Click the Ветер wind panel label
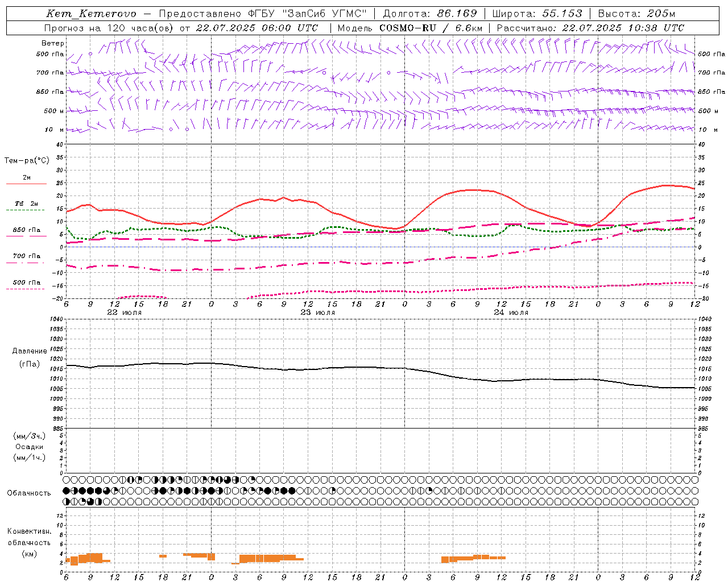 53,43
